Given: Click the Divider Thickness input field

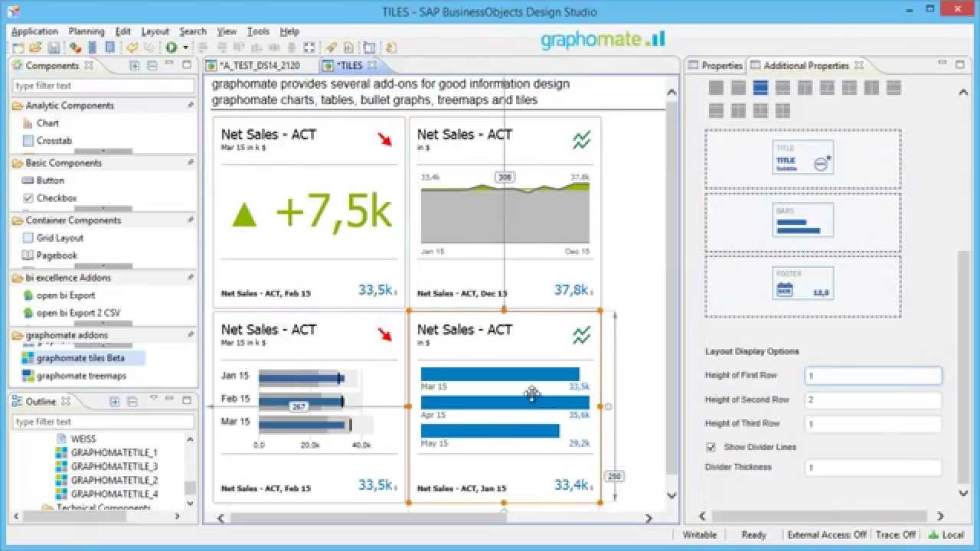Looking at the screenshot, I should pyautogui.click(x=873, y=467).
